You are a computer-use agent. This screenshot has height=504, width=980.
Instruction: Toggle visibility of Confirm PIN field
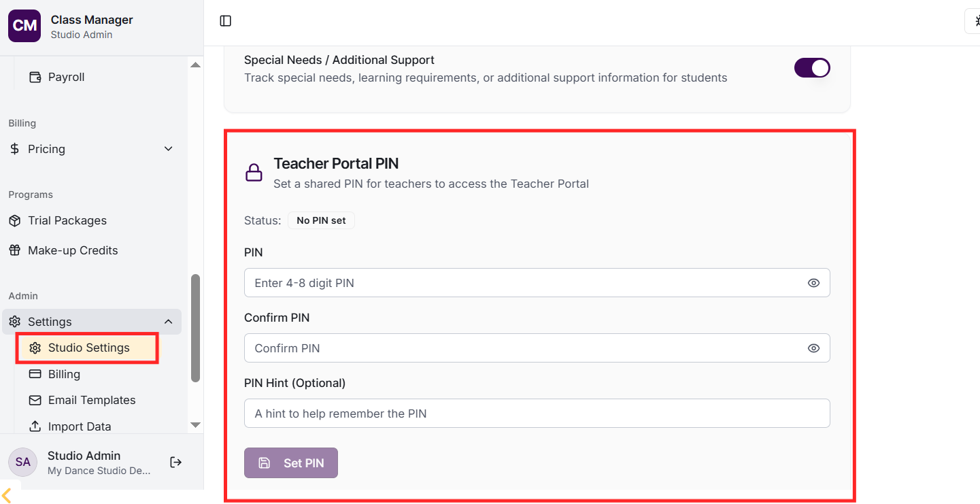(x=813, y=348)
